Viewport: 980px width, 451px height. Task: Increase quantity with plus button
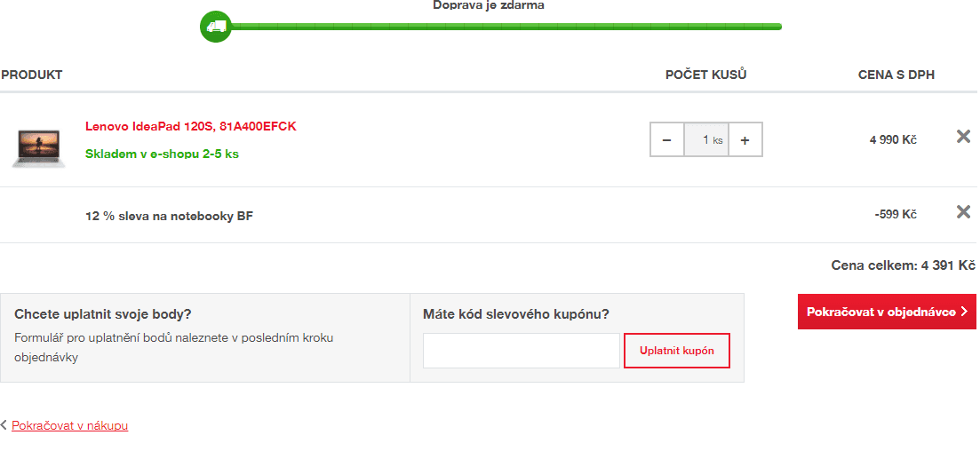tap(745, 140)
